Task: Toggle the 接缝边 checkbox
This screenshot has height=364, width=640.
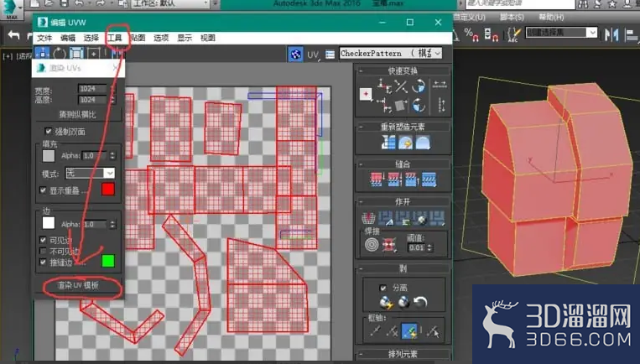Action: 43,262
